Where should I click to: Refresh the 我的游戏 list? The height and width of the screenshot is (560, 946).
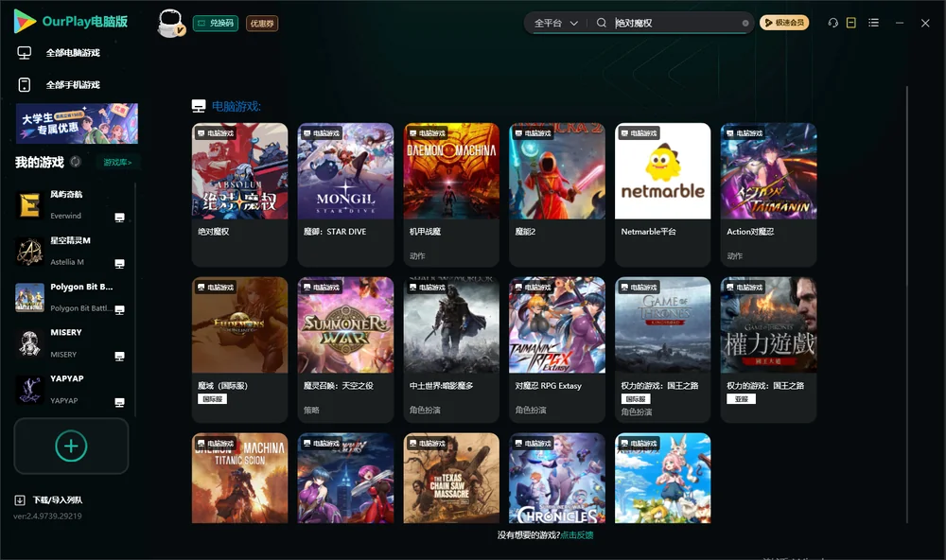pos(76,162)
